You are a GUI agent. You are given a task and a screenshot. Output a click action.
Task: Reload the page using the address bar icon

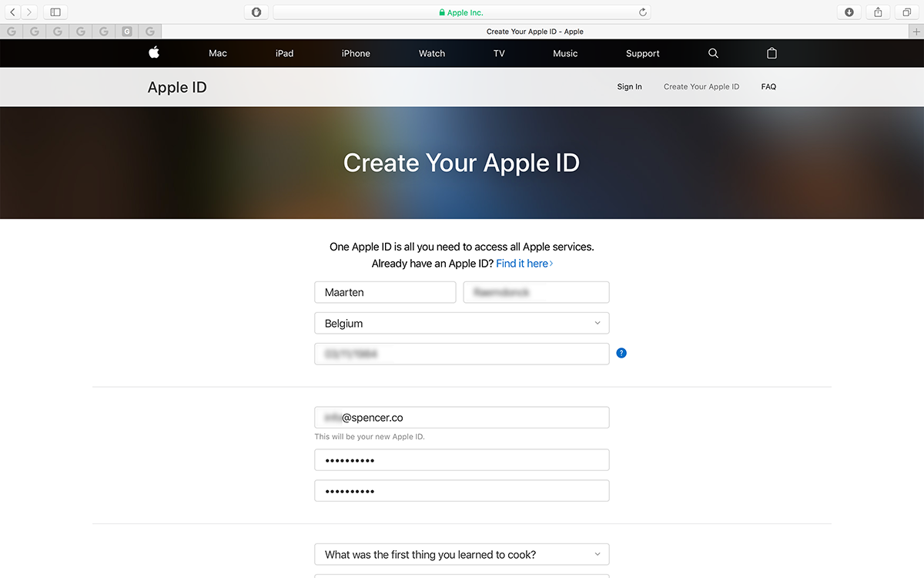click(642, 12)
